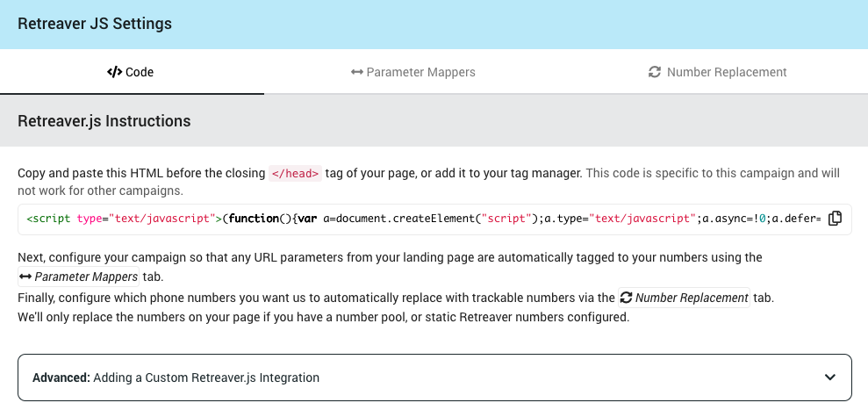The width and height of the screenshot is (868, 417).
Task: Click the Retreaver.js Instructions section heading
Action: click(x=104, y=120)
